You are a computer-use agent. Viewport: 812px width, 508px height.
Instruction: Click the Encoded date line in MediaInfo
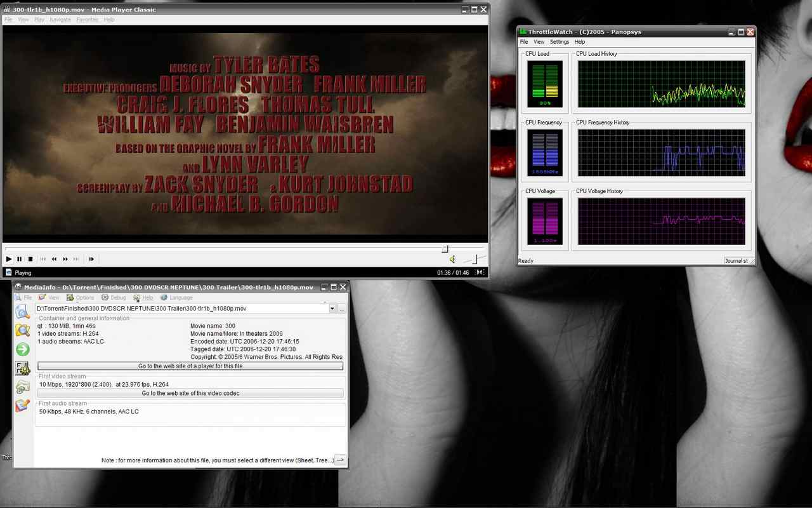tap(244, 341)
